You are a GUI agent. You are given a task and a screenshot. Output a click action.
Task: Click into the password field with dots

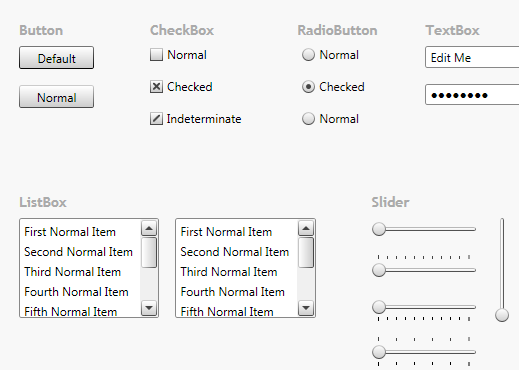(x=472, y=95)
